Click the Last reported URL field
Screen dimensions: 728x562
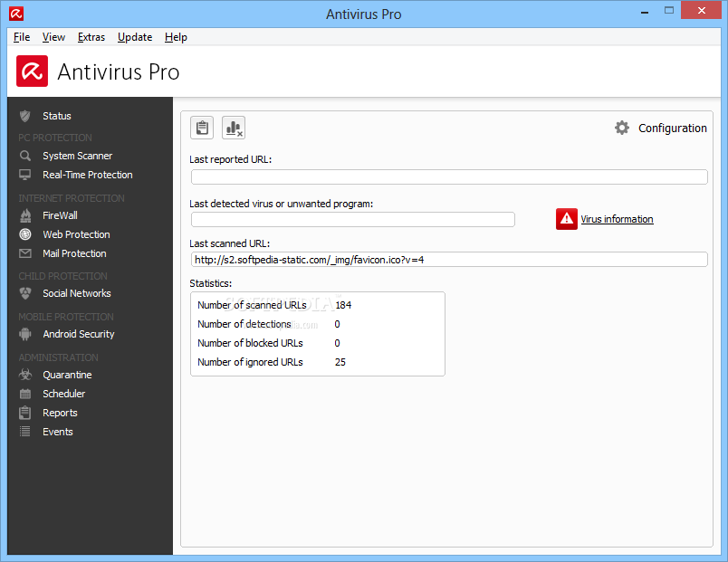(449, 176)
